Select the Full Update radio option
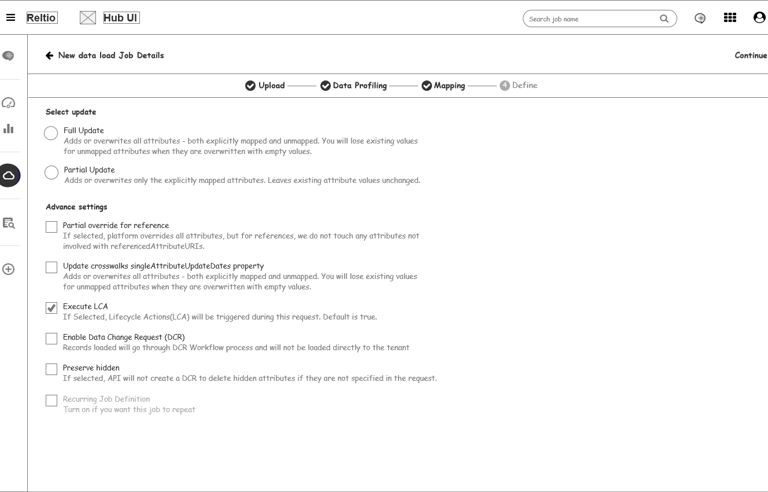Screen dimensions: 768x492 pos(51,134)
